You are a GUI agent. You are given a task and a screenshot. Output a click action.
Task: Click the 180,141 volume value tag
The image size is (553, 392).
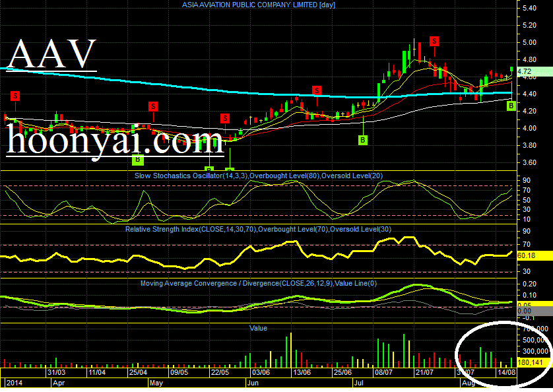[x=535, y=362]
